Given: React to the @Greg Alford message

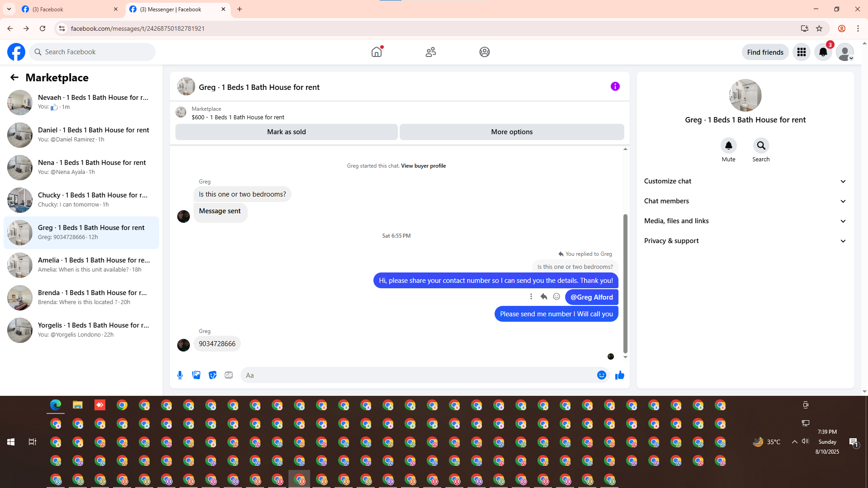Looking at the screenshot, I should [557, 297].
